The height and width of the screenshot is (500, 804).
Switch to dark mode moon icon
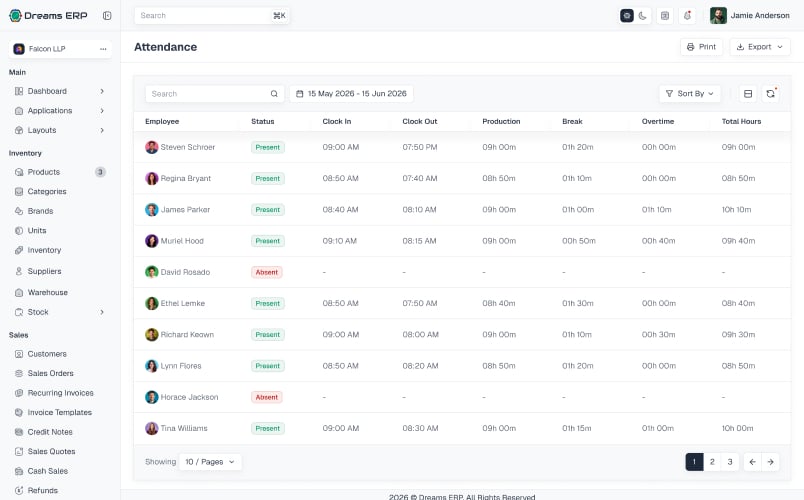coord(642,15)
